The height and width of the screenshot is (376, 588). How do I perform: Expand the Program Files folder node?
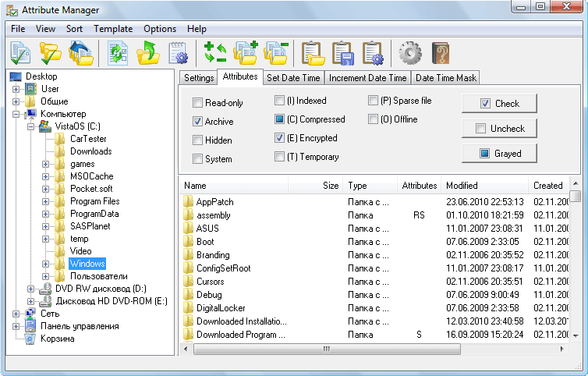click(x=46, y=202)
